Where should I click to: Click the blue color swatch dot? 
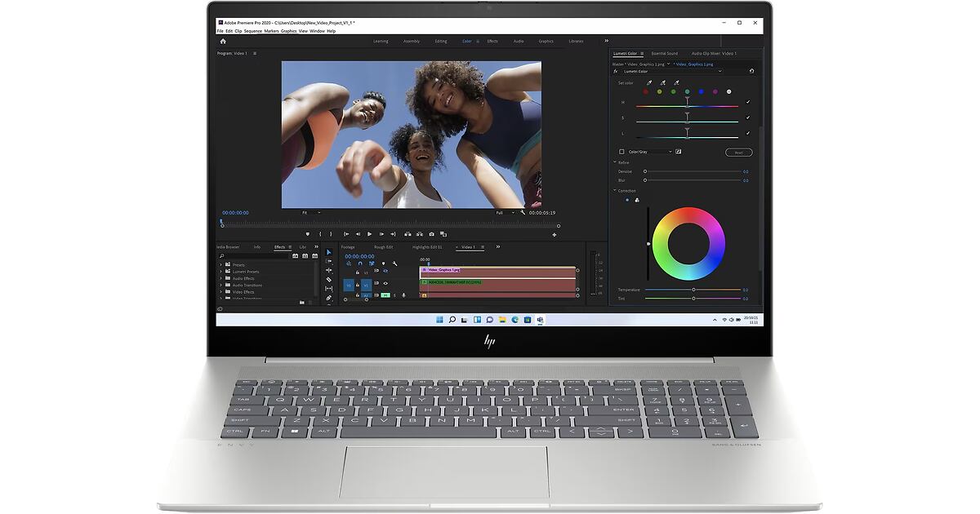point(701,92)
